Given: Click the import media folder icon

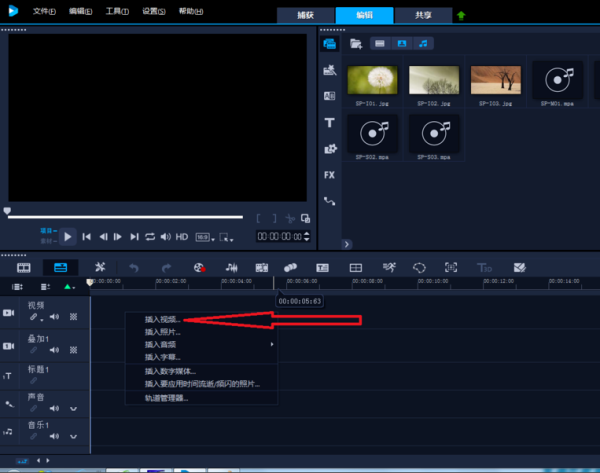Looking at the screenshot, I should tap(356, 43).
